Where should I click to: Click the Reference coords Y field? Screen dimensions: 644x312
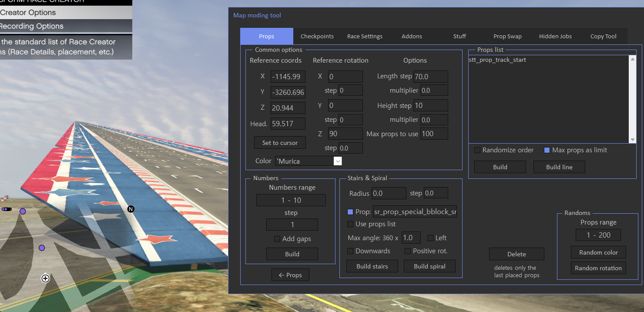click(x=288, y=92)
